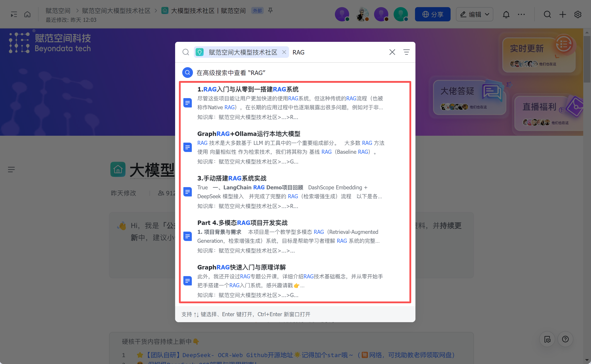The image size is (591, 364).
Task: Click the magnifier icon in the search box
Action: (186, 52)
